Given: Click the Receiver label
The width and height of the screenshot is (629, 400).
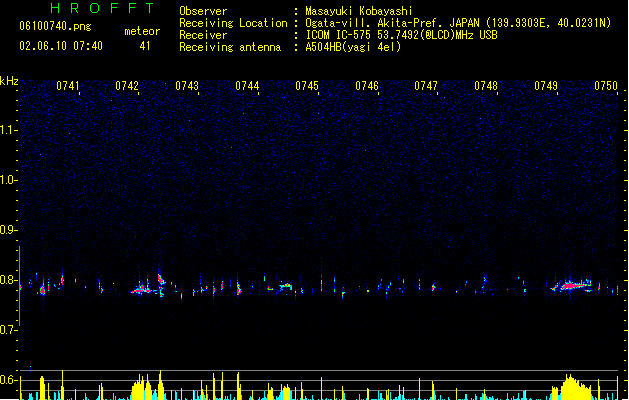Looking at the screenshot, I should (203, 35).
